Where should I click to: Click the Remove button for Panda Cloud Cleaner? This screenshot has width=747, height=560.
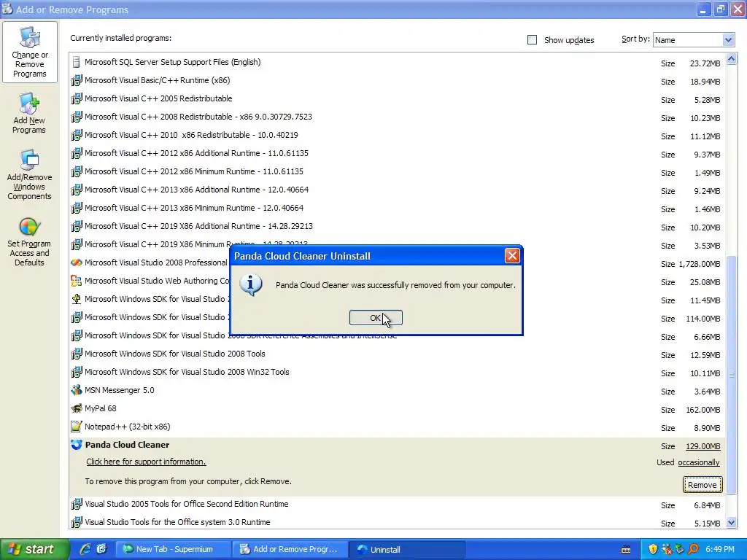tap(703, 485)
